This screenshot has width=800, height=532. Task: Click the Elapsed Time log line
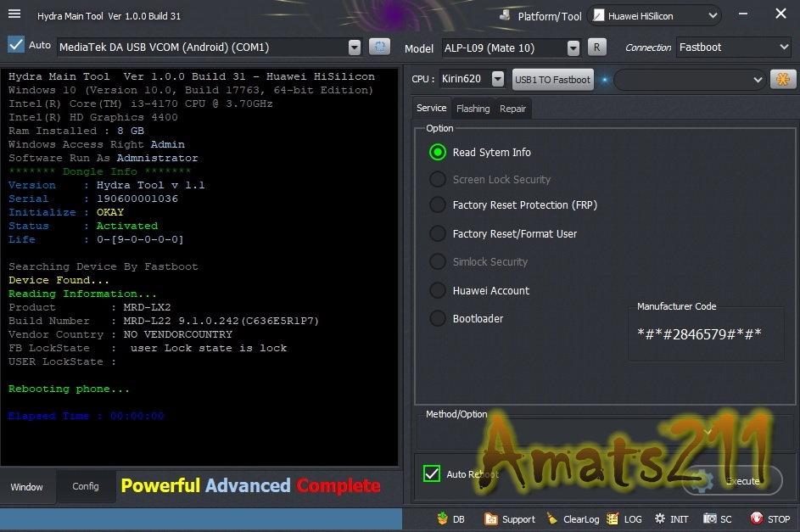[87, 416]
